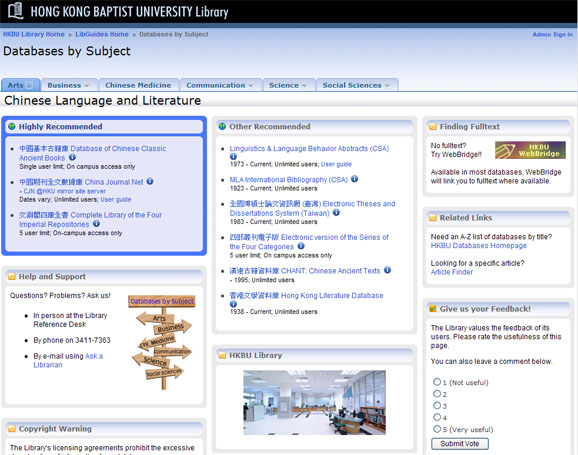
Task: Open HKBU Databases Homepage link
Action: 478,246
